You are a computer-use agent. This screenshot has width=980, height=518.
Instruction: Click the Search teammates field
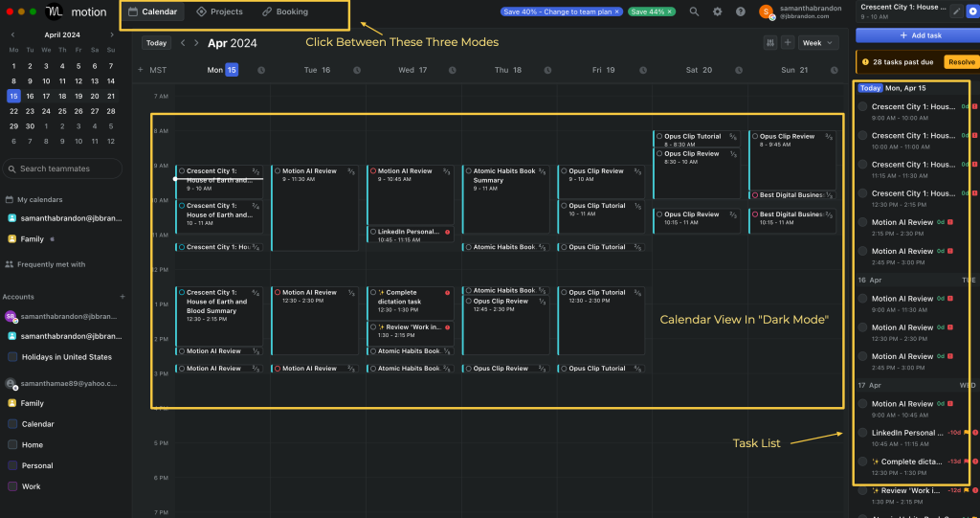(x=62, y=169)
